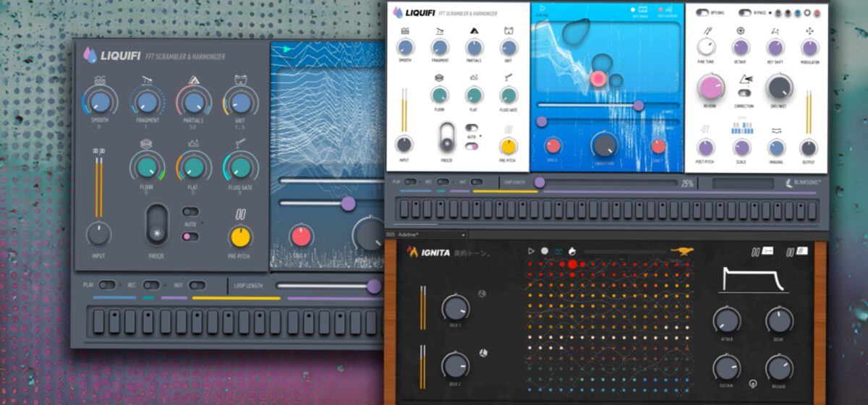Click the yellow Pre Pitch knob in light Liquifi
Image resolution: width=868 pixels, height=405 pixels.
click(x=509, y=145)
